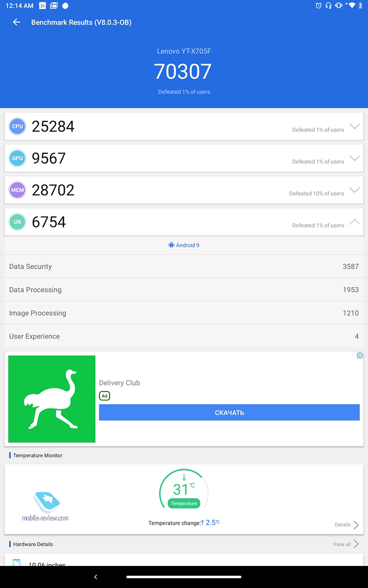Tap the View all chevron arrow
This screenshot has width=368, height=588.
coord(356,544)
